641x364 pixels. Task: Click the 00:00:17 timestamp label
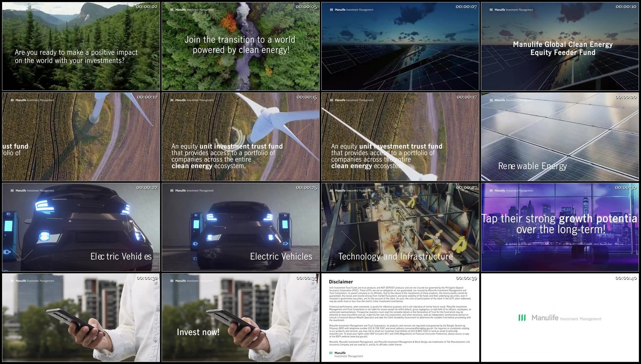(467, 97)
